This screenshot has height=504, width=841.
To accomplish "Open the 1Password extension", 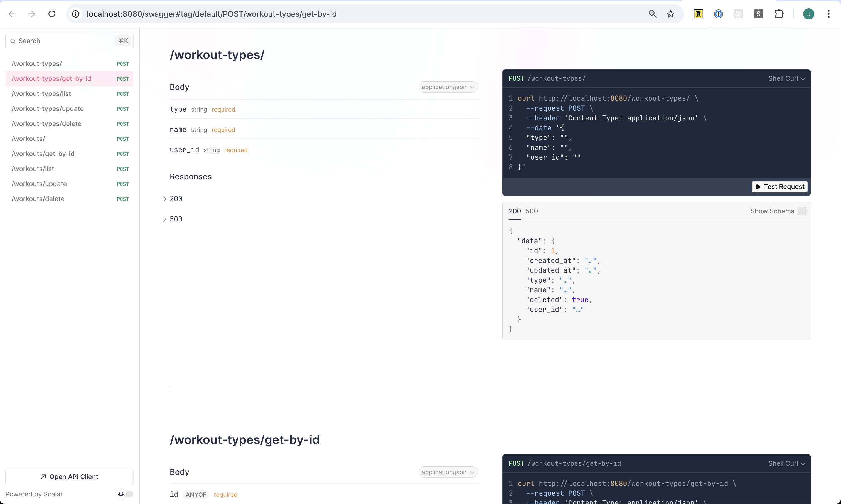I will [x=718, y=14].
